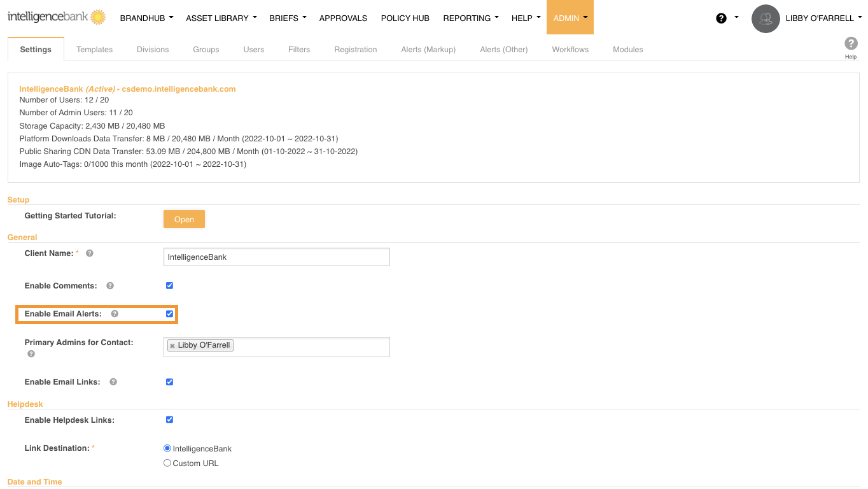Screen dimensions: 868x489
Task: Expand the Help dropdown in the navbar
Action: [526, 18]
